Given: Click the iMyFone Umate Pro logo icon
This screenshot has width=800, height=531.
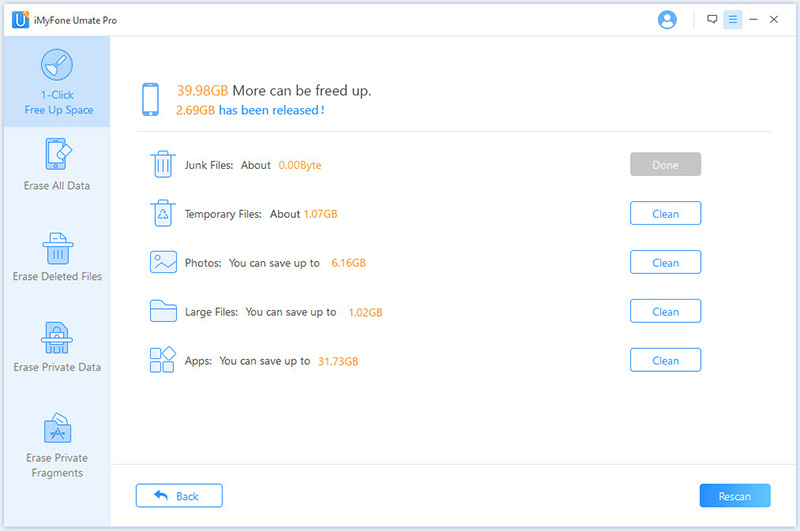Looking at the screenshot, I should (x=20, y=19).
